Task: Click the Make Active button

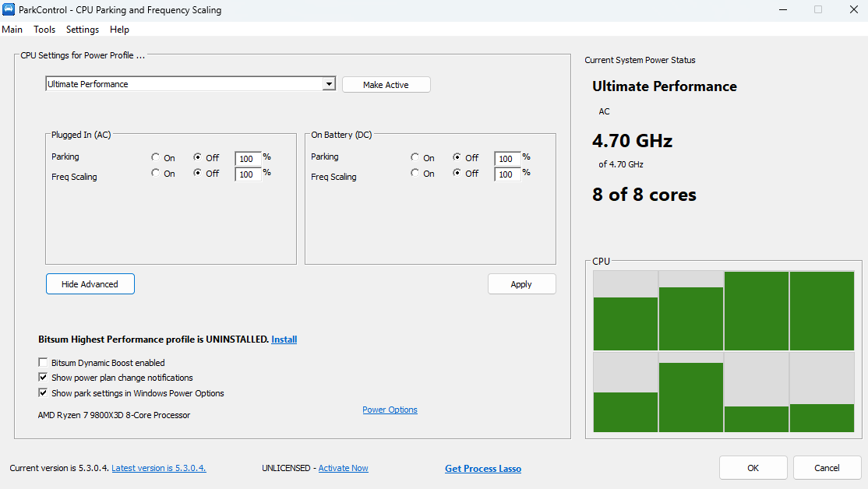Action: [386, 85]
